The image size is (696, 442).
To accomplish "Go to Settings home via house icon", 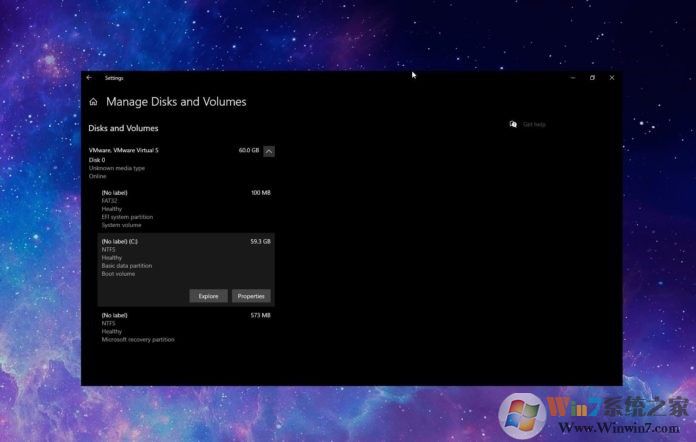I will click(x=93, y=102).
